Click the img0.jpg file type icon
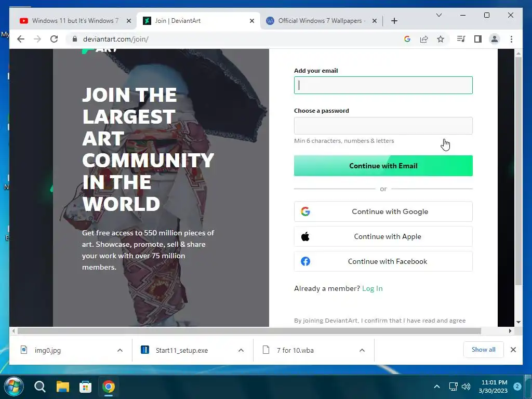This screenshot has width=532, height=399. 24,350
